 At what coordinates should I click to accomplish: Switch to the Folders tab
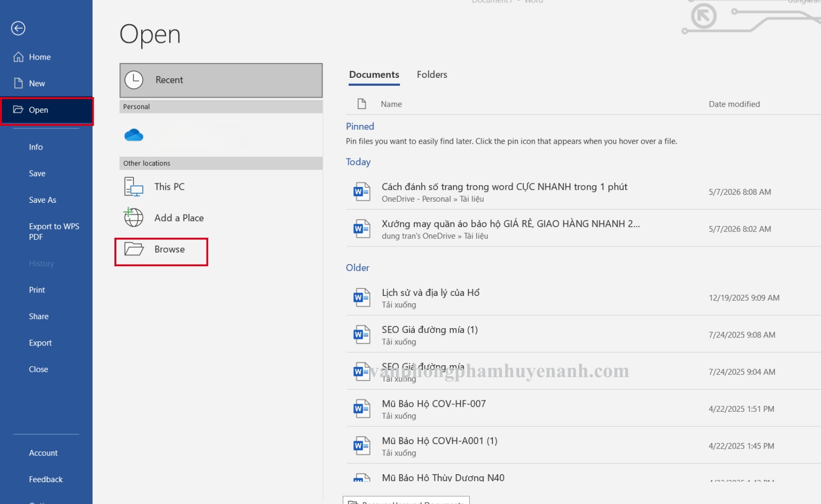coord(432,75)
